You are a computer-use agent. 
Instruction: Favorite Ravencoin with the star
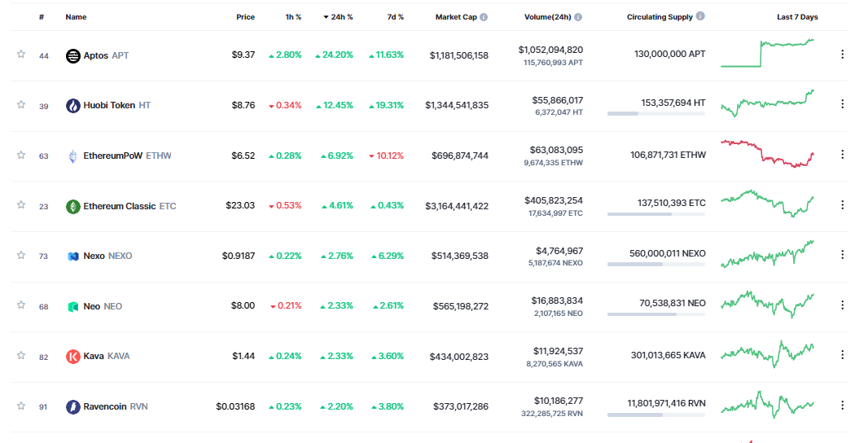[x=21, y=406]
